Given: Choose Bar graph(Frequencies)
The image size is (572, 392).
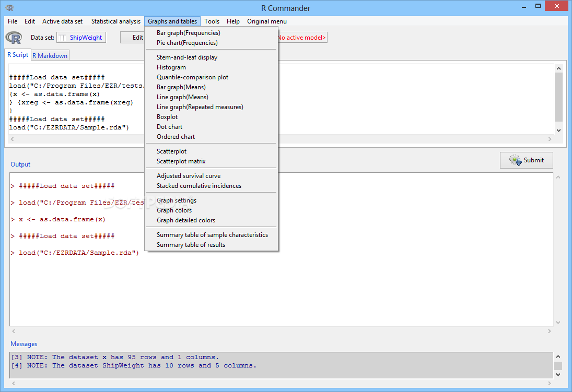Looking at the screenshot, I should click(x=212, y=33).
